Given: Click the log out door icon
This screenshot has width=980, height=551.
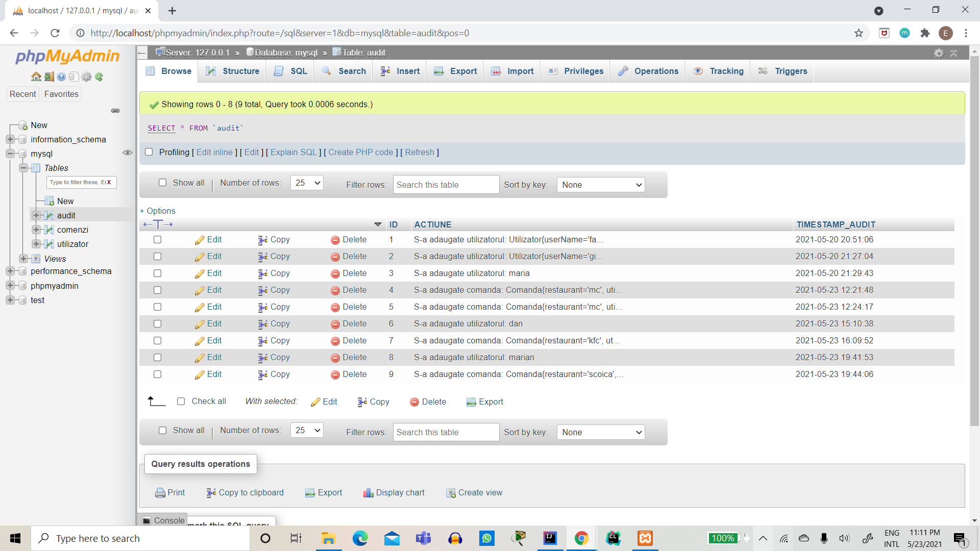Looking at the screenshot, I should click(49, 77).
